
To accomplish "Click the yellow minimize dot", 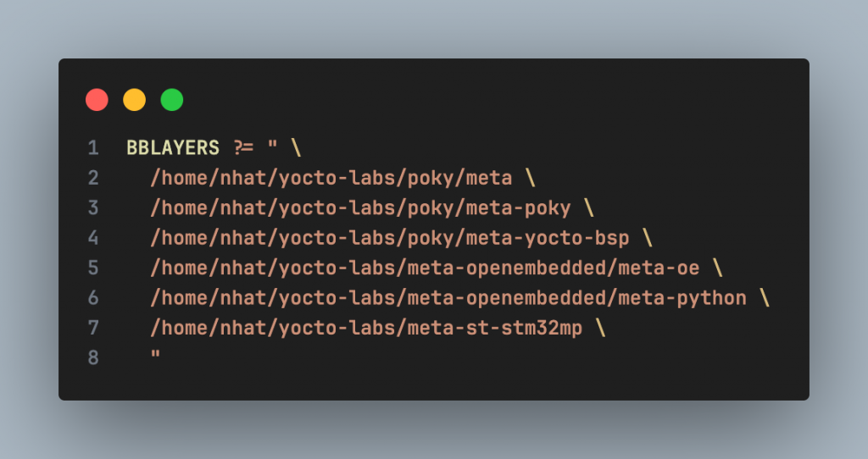I will tap(134, 100).
